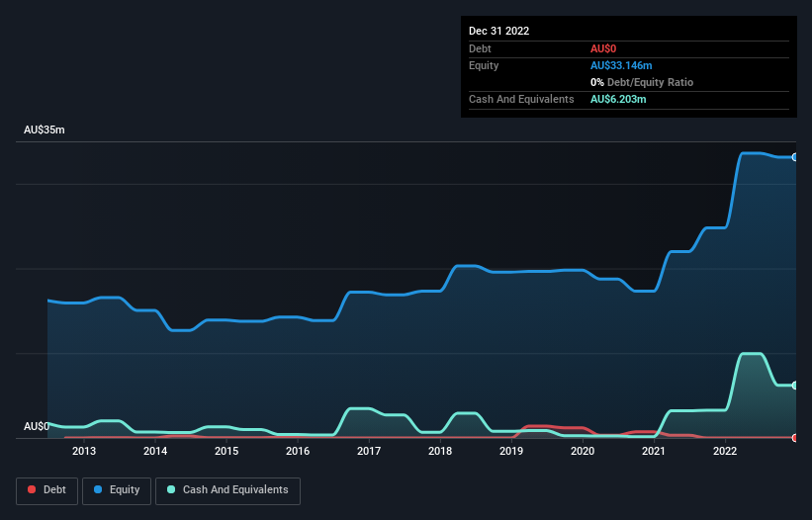Select the 2022 axis label

tap(725, 451)
